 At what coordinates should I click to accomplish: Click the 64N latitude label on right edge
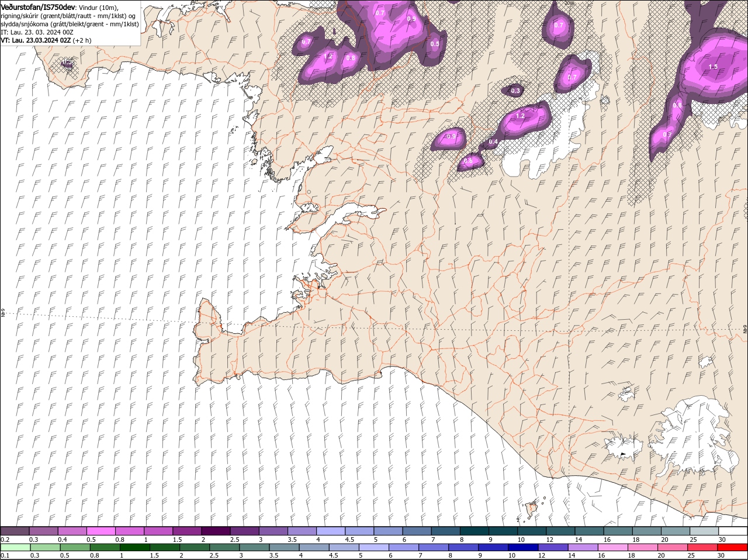coord(745,329)
